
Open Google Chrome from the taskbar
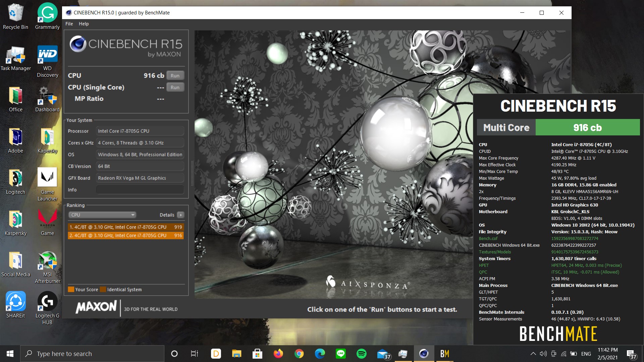299,354
